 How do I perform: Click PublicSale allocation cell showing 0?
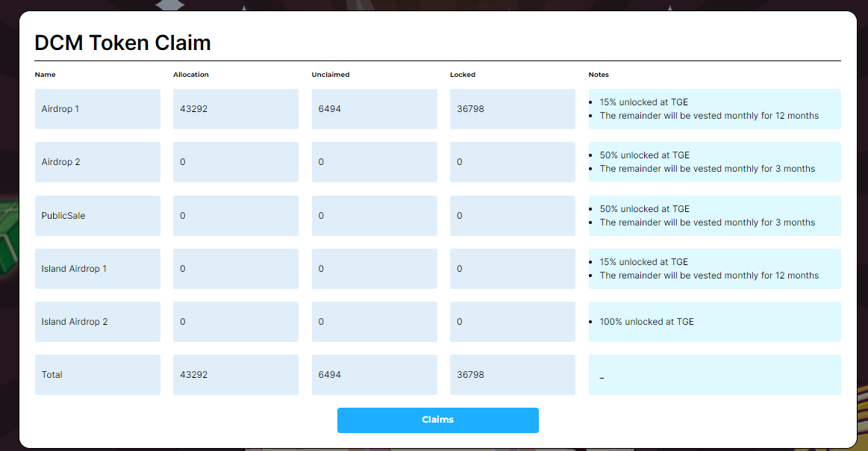pyautogui.click(x=236, y=216)
